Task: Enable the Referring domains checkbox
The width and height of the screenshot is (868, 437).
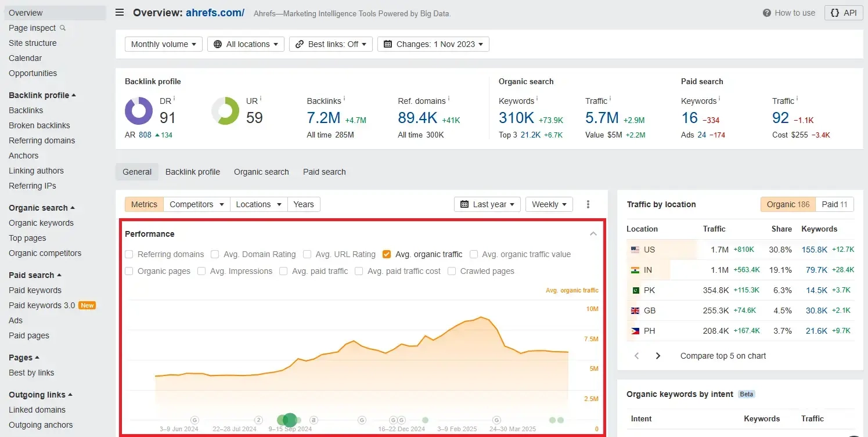Action: click(x=129, y=254)
